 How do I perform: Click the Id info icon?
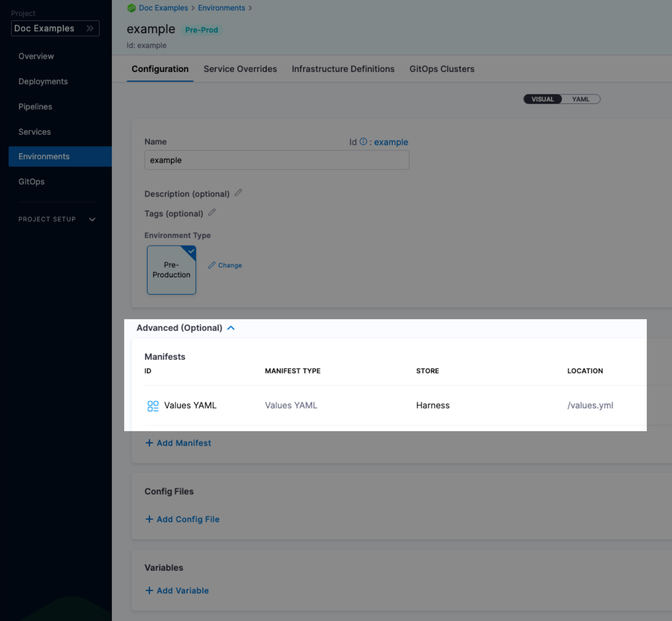[363, 142]
